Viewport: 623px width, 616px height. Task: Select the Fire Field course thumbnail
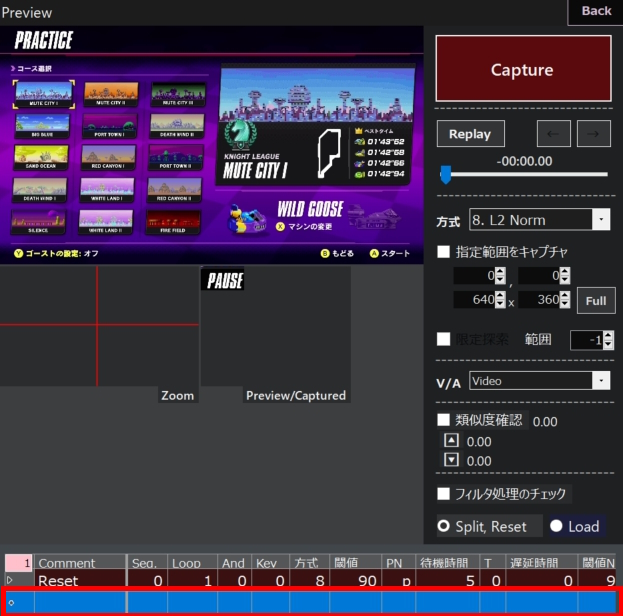(173, 222)
